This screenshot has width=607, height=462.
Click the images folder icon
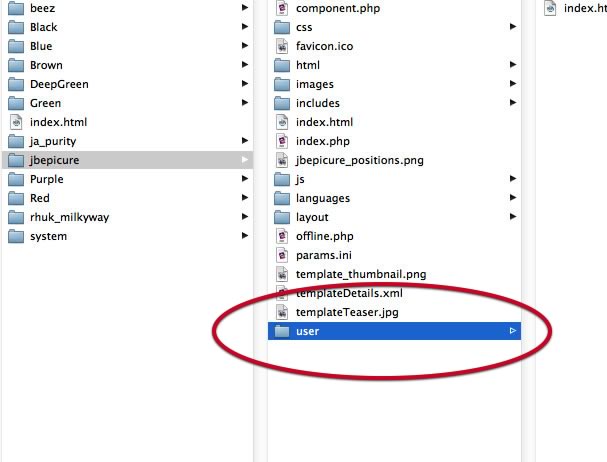pos(282,84)
